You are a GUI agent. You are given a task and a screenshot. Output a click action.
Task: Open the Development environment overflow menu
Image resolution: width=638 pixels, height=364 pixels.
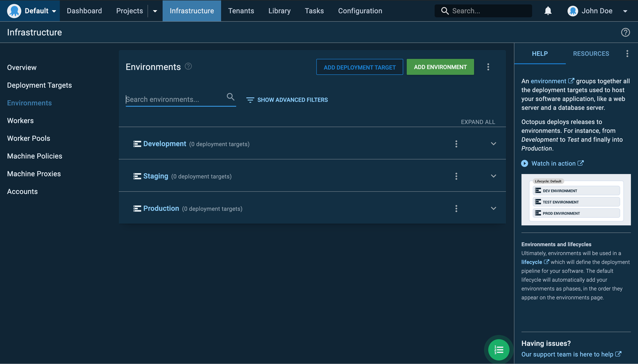point(456,144)
